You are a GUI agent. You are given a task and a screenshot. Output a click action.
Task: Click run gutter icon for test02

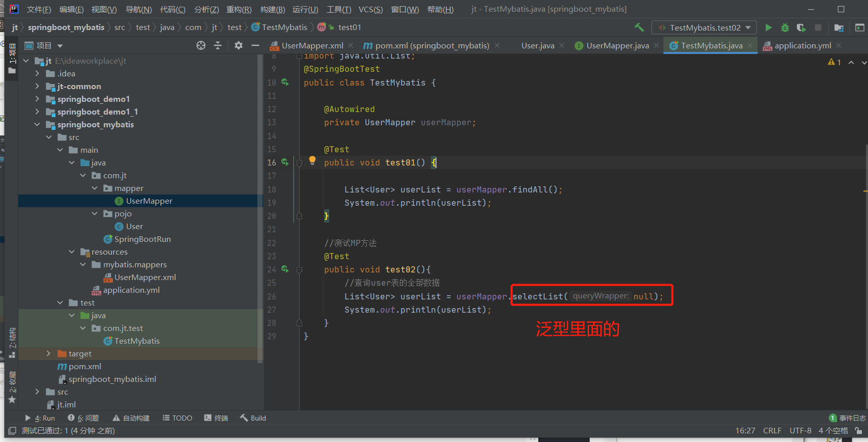coord(285,269)
